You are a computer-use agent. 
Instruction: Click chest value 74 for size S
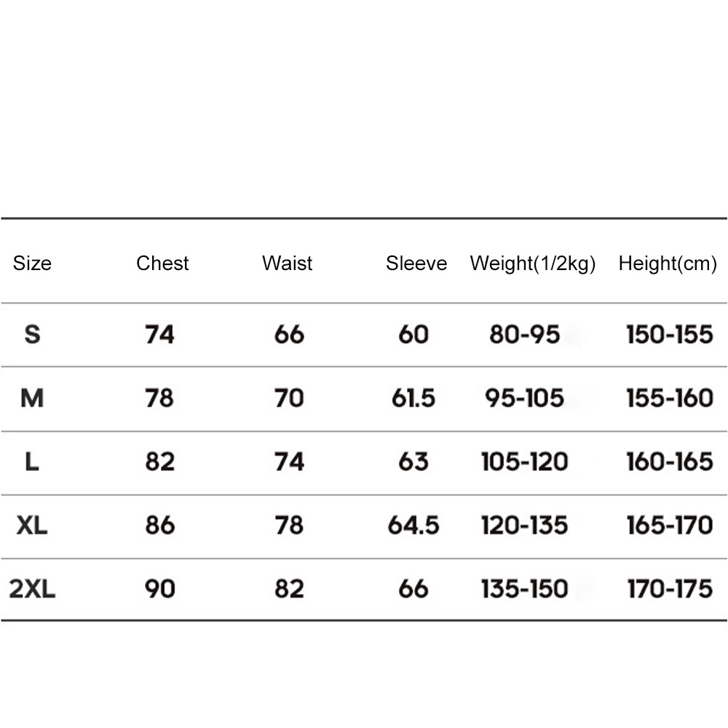pos(159,334)
